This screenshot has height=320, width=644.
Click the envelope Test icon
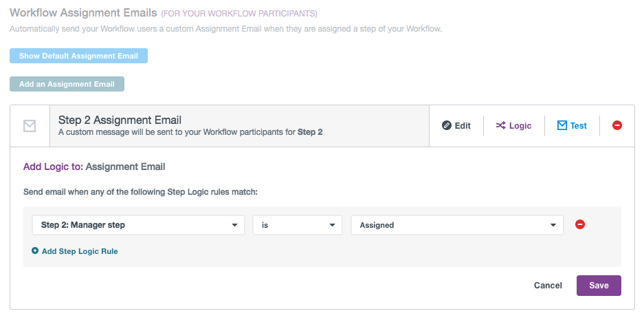pos(562,126)
